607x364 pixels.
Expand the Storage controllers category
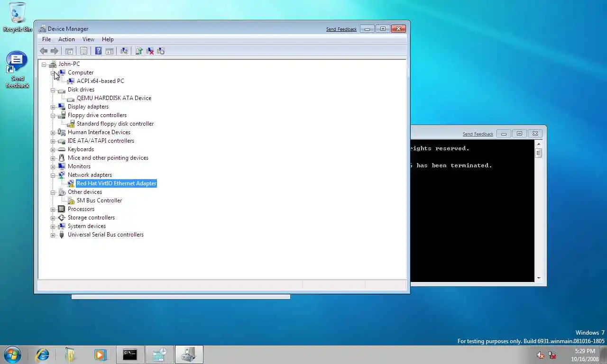53,218
